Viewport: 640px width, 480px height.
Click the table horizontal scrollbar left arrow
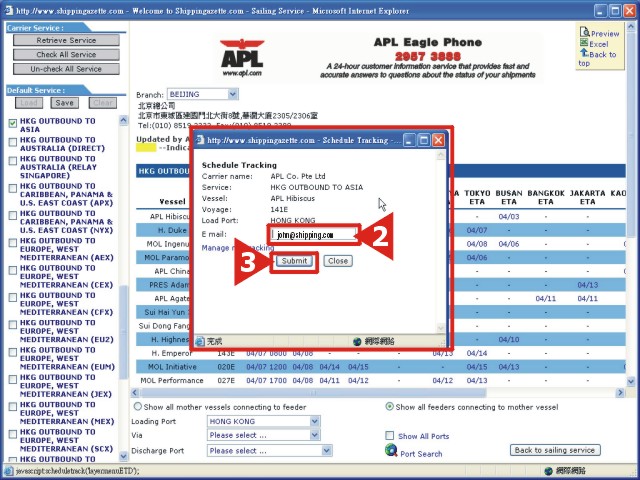click(135, 393)
